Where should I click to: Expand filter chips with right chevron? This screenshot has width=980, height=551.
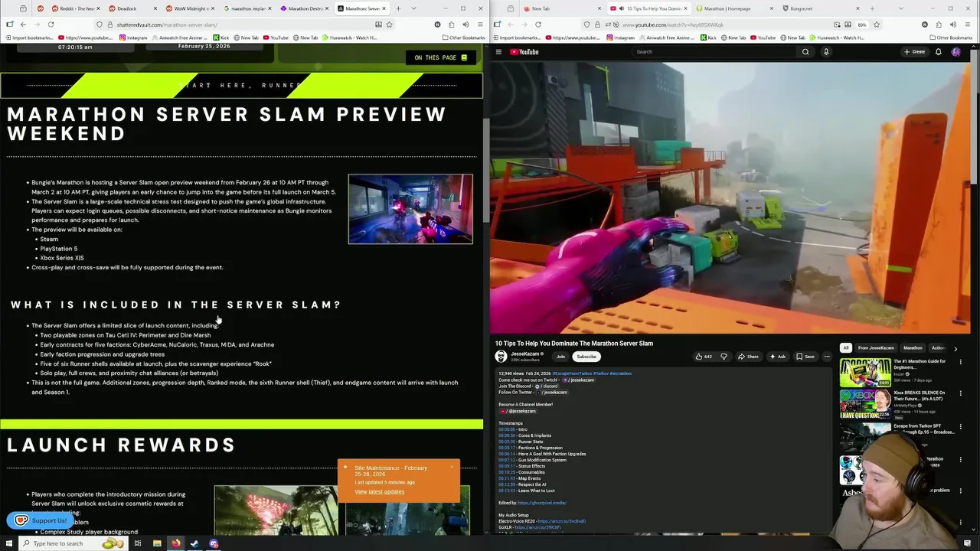(955, 348)
